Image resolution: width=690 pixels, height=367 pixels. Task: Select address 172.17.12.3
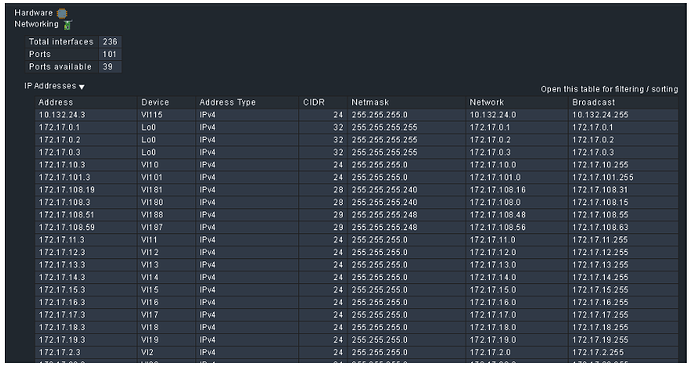tap(62, 252)
